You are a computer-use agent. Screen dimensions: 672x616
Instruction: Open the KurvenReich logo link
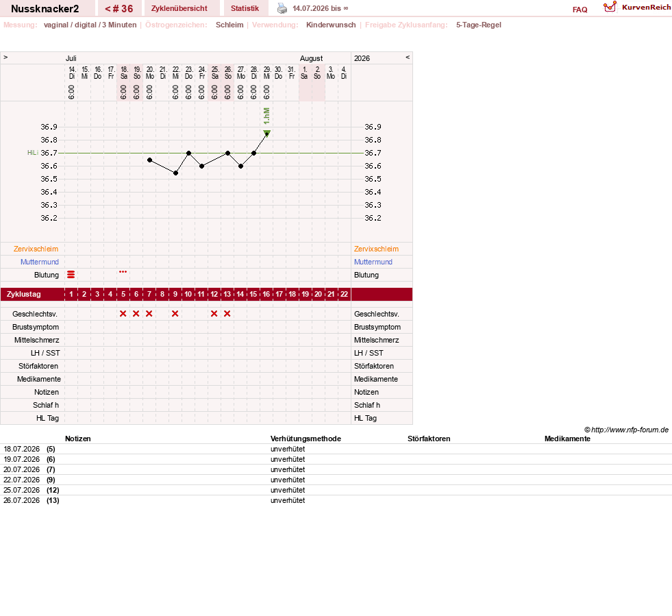click(637, 8)
